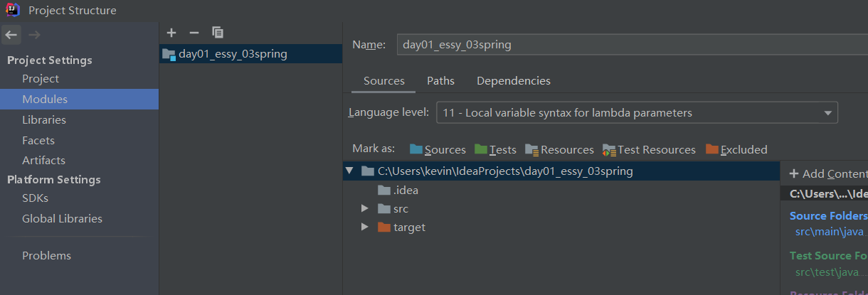Select the src tree row

click(561, 209)
